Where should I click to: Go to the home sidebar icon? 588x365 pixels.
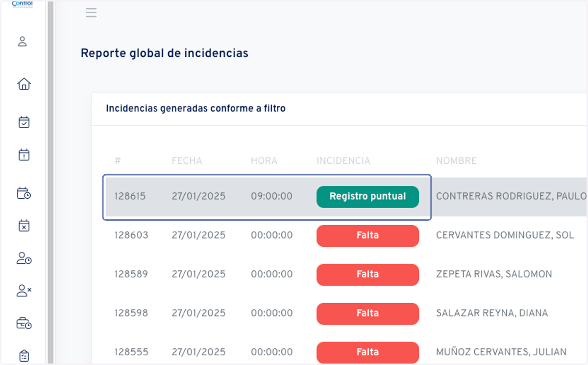click(24, 84)
